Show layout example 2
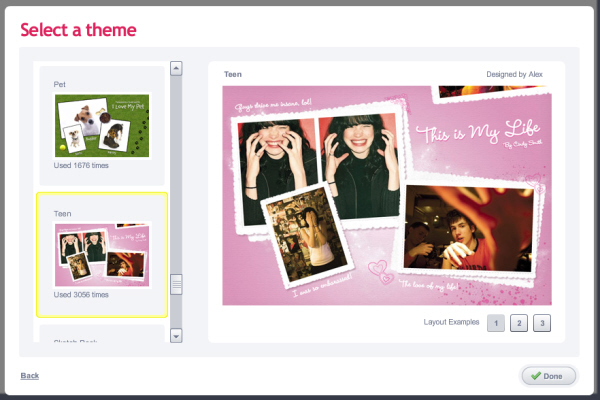 click(519, 323)
